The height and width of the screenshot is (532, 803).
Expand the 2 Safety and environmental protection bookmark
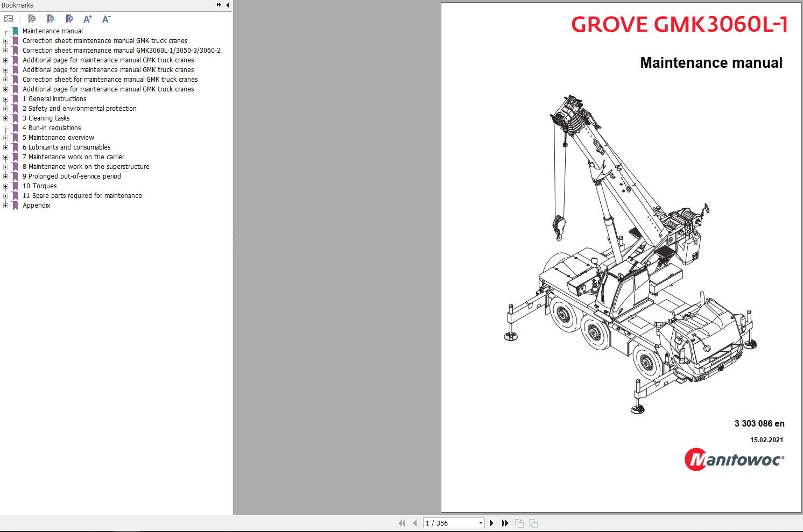pos(5,109)
